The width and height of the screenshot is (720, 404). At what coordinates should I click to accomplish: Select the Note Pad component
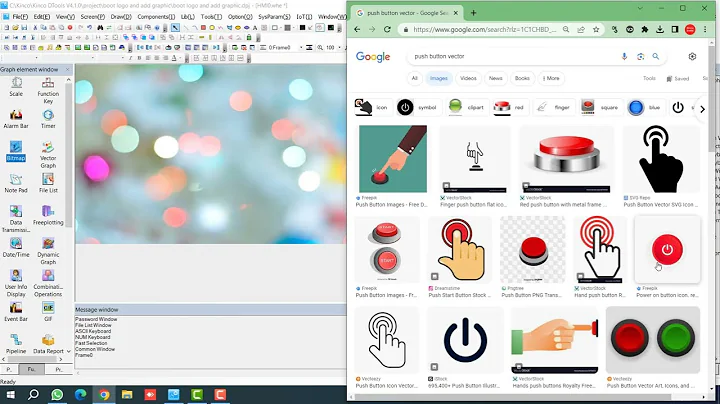[16, 183]
